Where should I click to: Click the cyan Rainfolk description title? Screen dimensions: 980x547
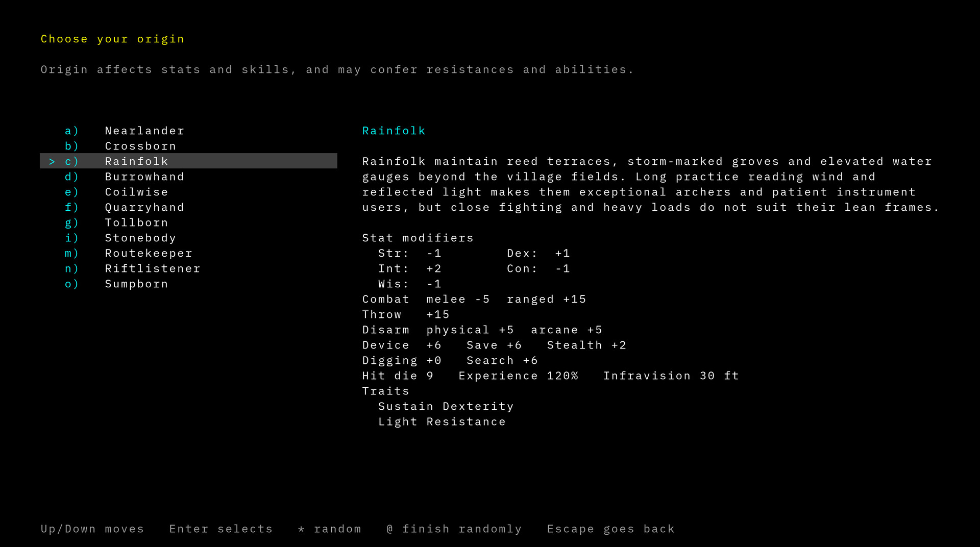coord(394,131)
